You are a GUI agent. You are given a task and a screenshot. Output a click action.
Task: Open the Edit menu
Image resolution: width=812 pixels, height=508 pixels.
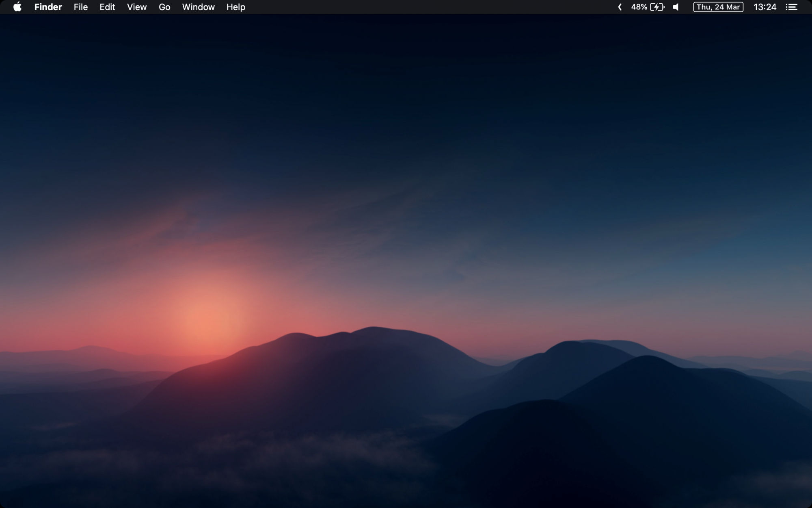click(x=107, y=7)
